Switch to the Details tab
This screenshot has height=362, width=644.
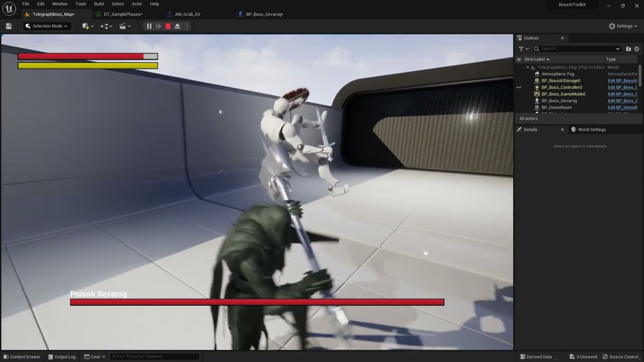coord(530,130)
